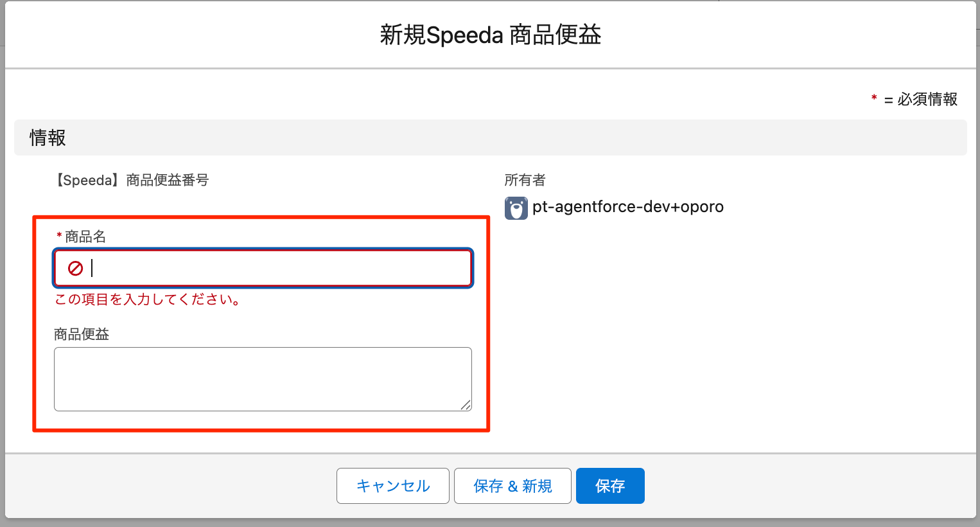The image size is (980, 527).
Task: Click the 新規Speeda 商品便益 dialog title
Action: [490, 35]
